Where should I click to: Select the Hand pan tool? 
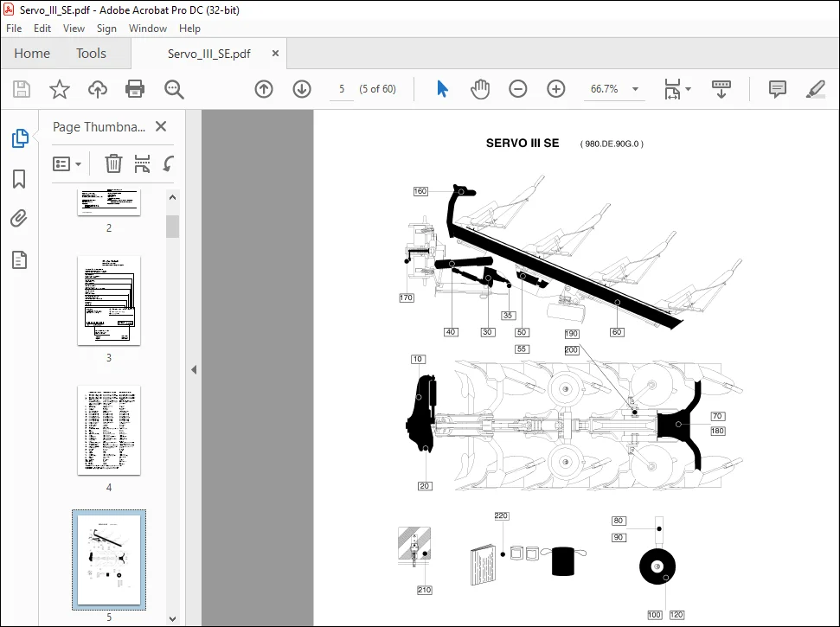tap(480, 89)
